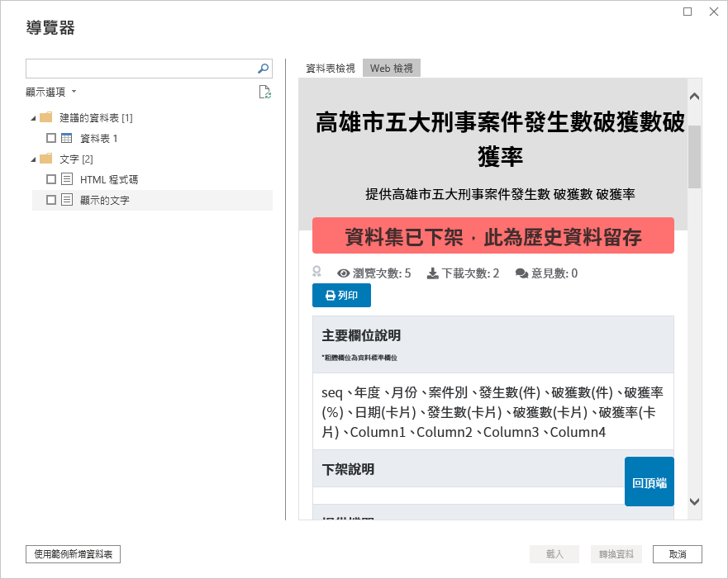The width and height of the screenshot is (728, 579).
Task: Switch to the 資料表檢視 tab
Action: tap(330, 69)
